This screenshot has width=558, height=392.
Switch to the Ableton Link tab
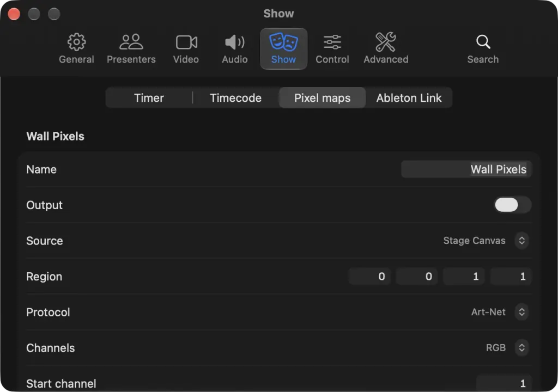click(x=409, y=98)
